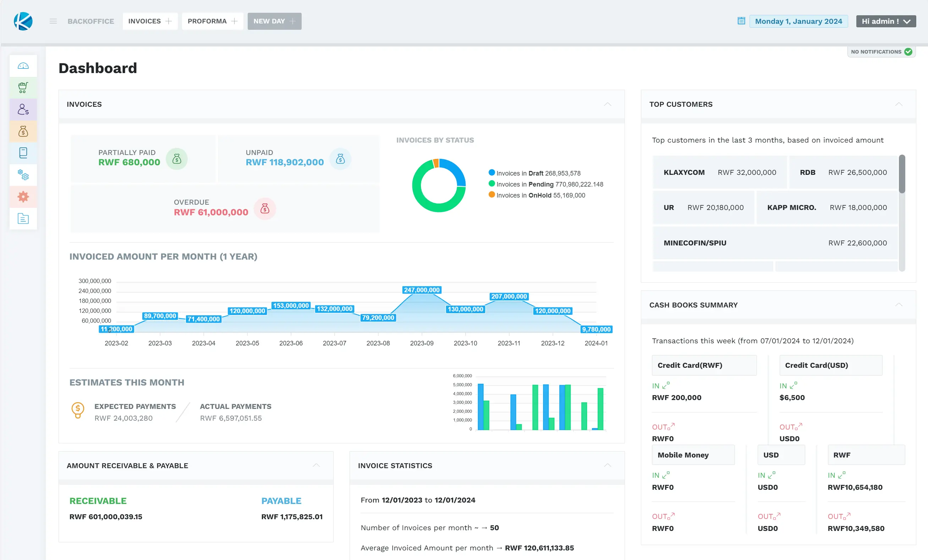Open the reports document sidebar icon
The width and height of the screenshot is (928, 560).
[23, 218]
